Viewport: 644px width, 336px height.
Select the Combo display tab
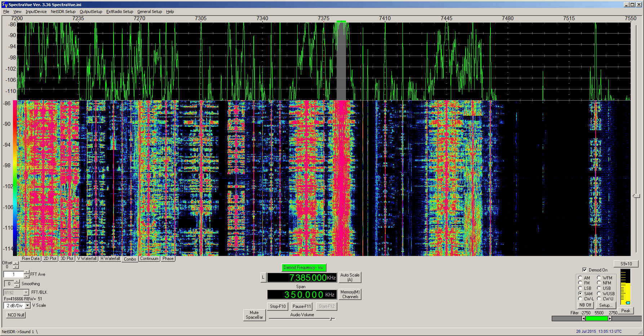point(130,259)
